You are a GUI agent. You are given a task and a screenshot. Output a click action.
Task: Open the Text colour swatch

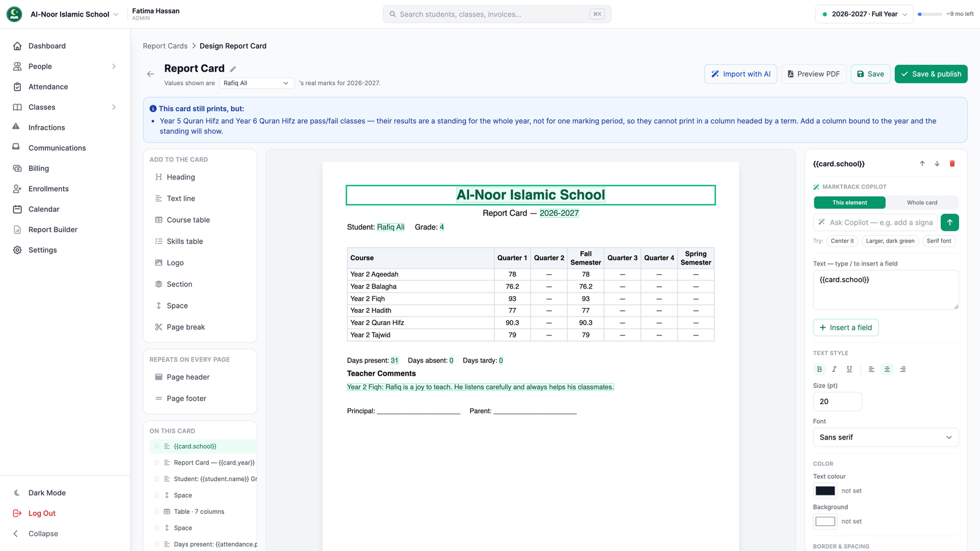(x=825, y=491)
